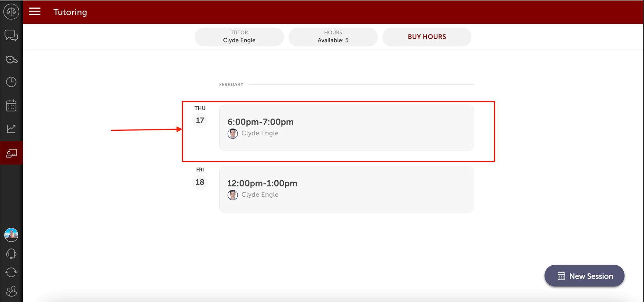Click Clyde Engle name in 12:00pm session
Screen dimensions: 644x302
pyautogui.click(x=260, y=194)
